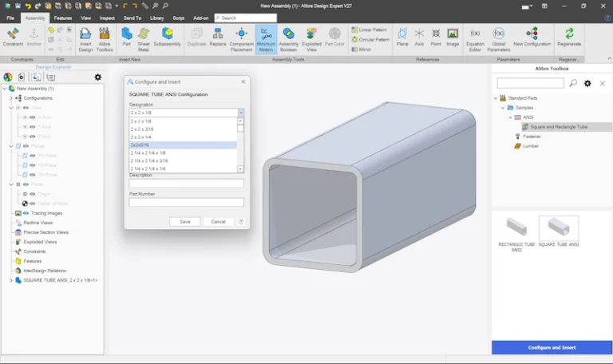613x364 pixels.
Task: Toggle visibility eye of XY-Plane
Action: [x=33, y=156]
